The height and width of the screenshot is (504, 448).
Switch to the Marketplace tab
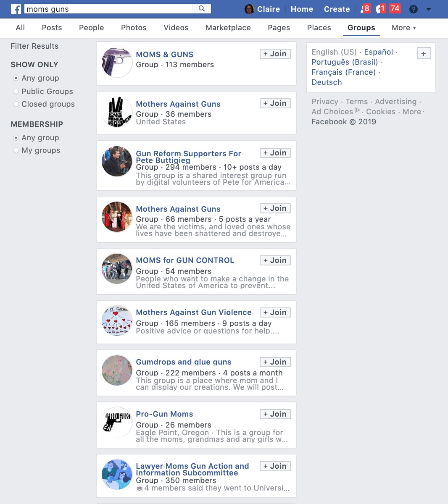(x=228, y=28)
